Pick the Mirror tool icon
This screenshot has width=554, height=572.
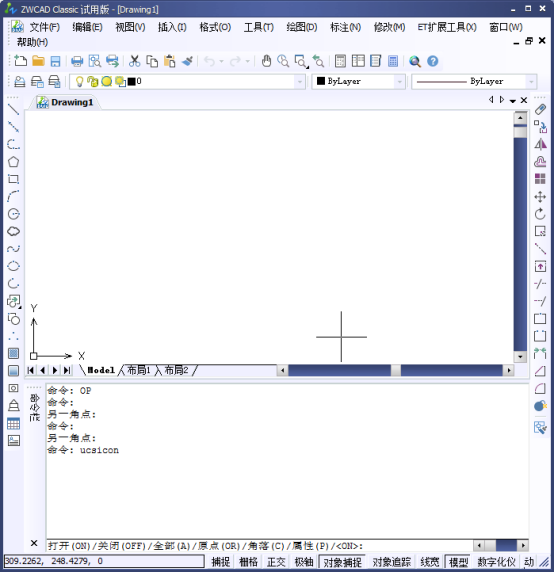coord(540,144)
